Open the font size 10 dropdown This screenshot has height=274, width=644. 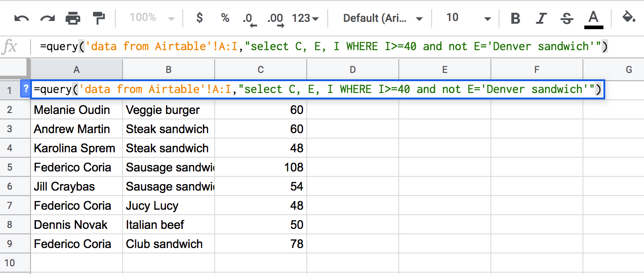pyautogui.click(x=468, y=18)
